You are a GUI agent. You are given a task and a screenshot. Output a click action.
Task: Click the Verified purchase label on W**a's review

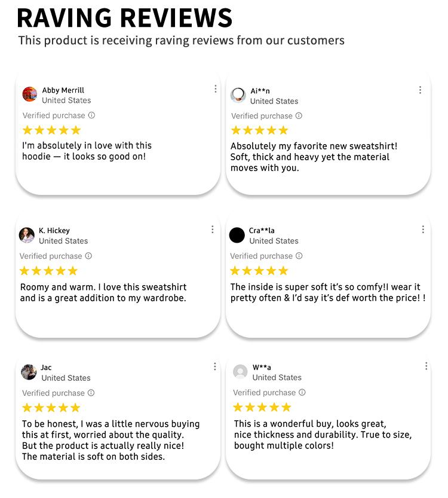pos(264,393)
